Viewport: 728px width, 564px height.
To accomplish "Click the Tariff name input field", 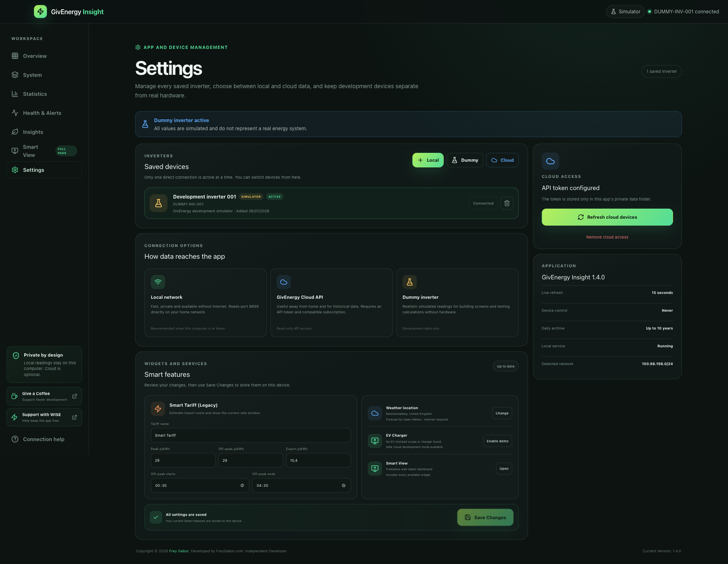I will coord(251,435).
